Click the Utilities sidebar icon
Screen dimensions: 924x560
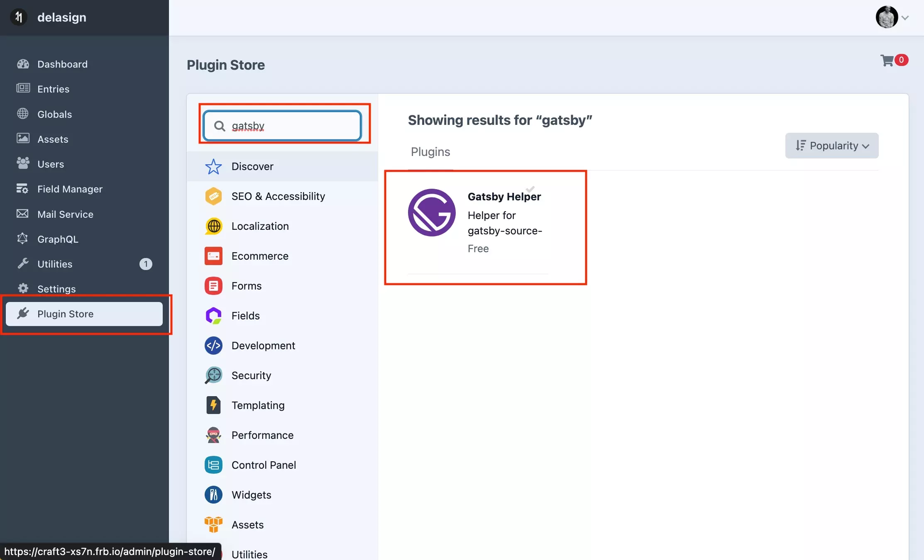coord(24,263)
